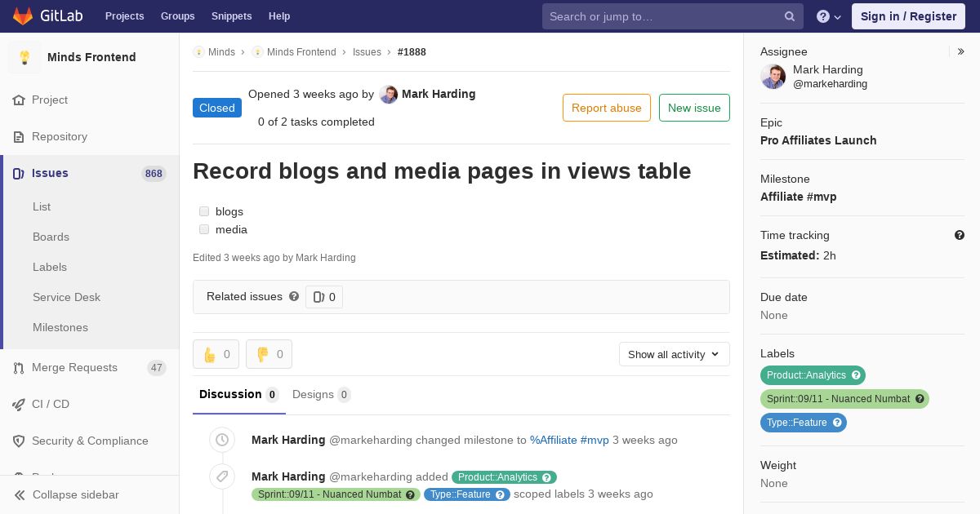Viewport: 980px width, 514px height.
Task: Open the Groups menu in navbar
Action: click(x=177, y=16)
